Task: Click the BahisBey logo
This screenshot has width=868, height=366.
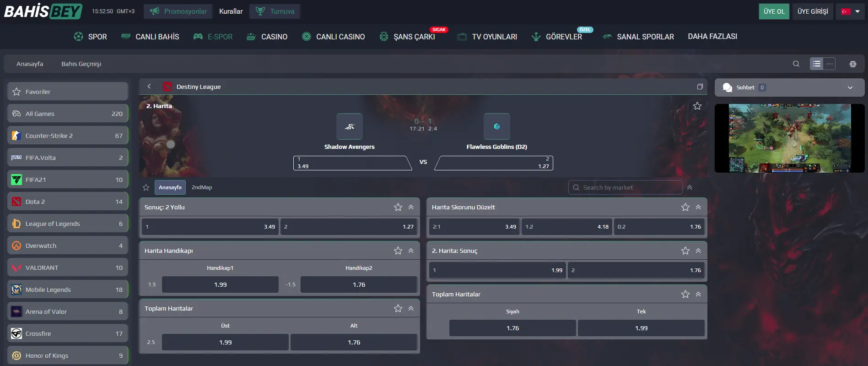Action: pos(43,11)
